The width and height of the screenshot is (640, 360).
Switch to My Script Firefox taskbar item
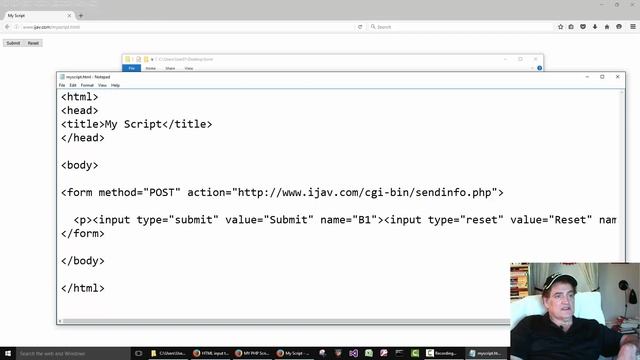coord(294,353)
